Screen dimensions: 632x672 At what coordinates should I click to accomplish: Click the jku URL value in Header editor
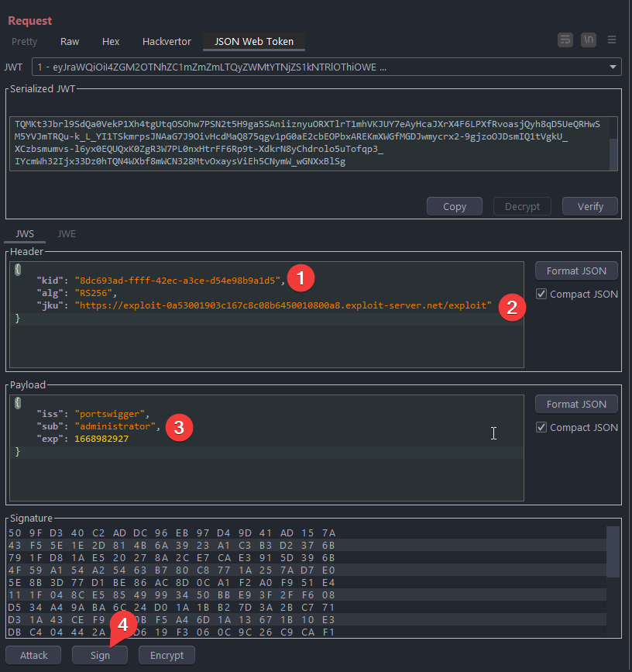point(283,305)
